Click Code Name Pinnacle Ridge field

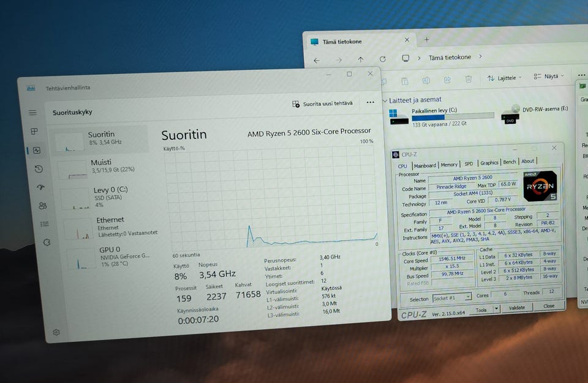coord(451,186)
